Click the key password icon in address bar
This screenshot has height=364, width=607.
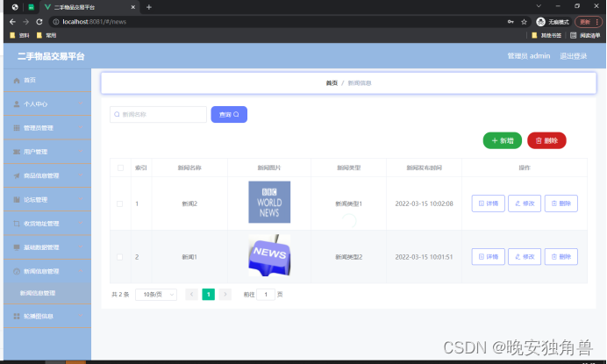pos(511,22)
